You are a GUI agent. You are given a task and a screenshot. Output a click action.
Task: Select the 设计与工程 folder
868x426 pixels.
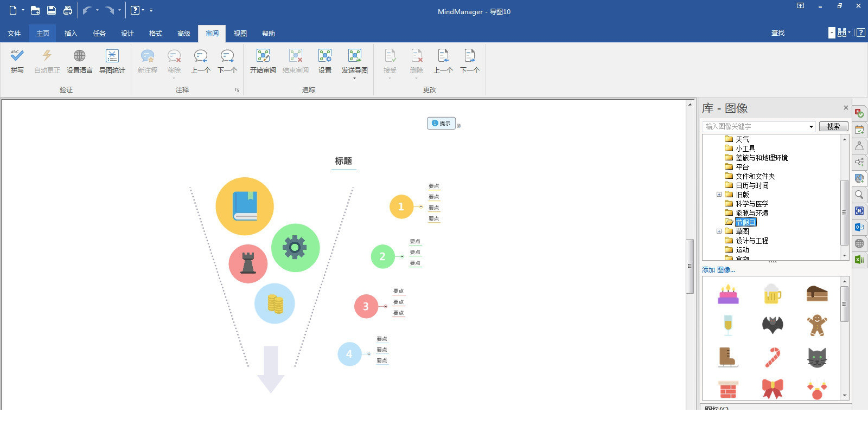752,241
